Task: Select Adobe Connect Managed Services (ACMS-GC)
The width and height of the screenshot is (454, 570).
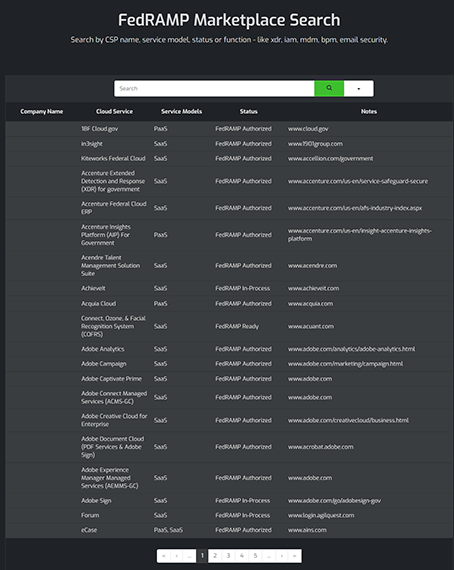Action: tap(114, 397)
